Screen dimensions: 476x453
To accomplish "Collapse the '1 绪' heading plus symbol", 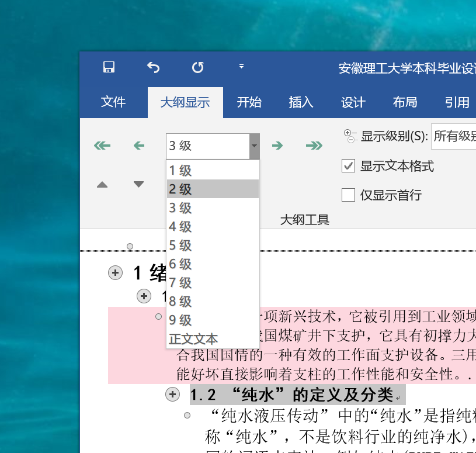I will [x=116, y=272].
